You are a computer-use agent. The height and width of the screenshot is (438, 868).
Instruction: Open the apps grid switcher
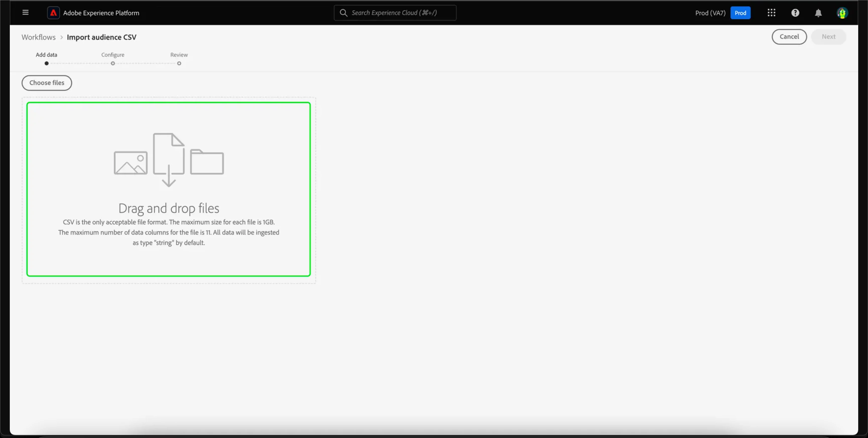[771, 13]
